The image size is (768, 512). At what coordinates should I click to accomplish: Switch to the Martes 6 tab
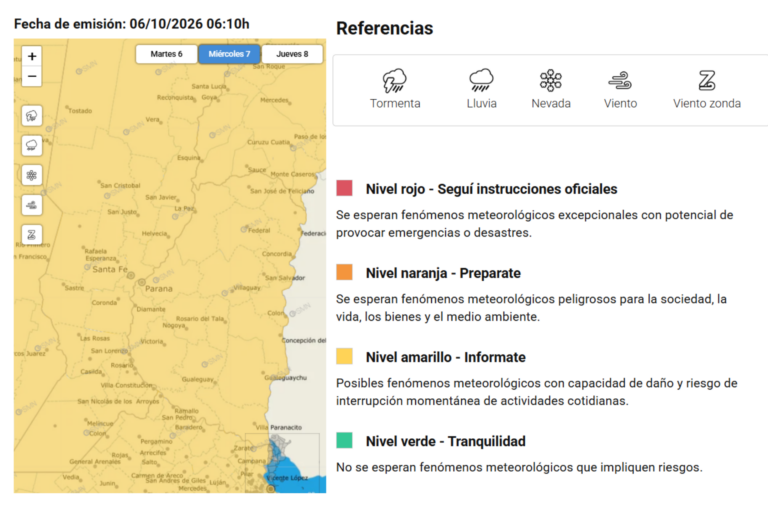[167, 54]
